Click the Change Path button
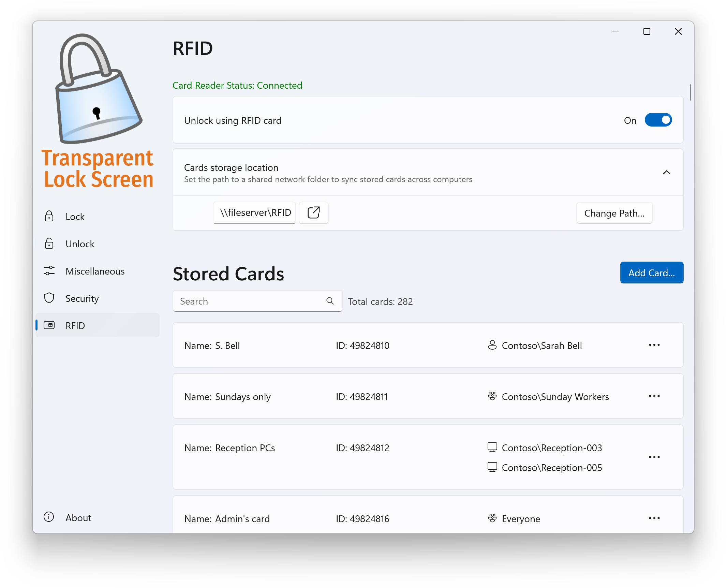This screenshot has width=727, height=588. pos(614,213)
